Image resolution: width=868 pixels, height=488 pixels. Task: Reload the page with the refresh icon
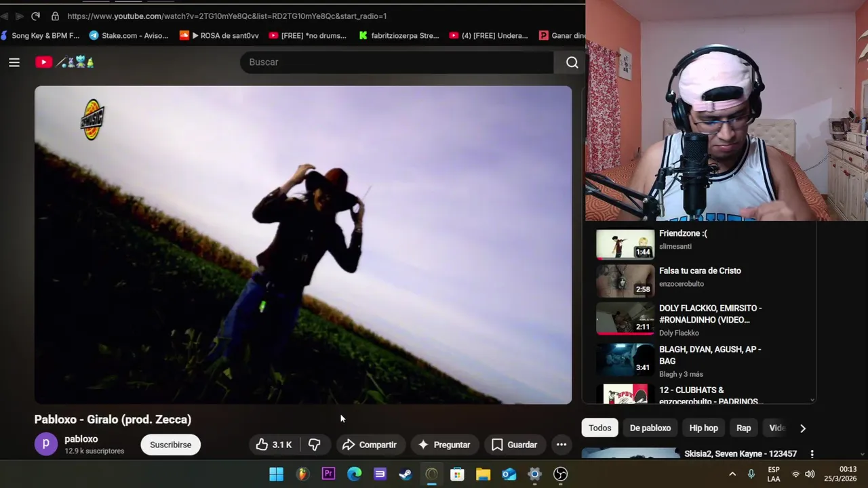click(x=35, y=16)
